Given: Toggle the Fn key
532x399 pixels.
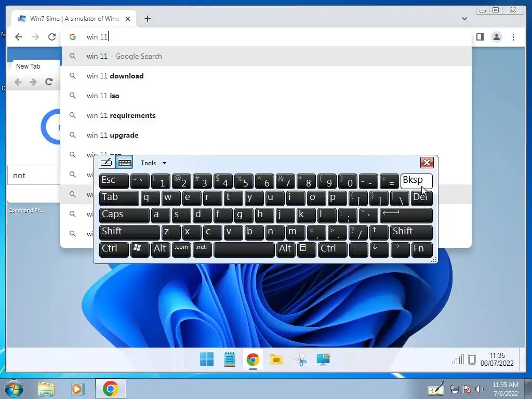Looking at the screenshot, I should [x=422, y=249].
